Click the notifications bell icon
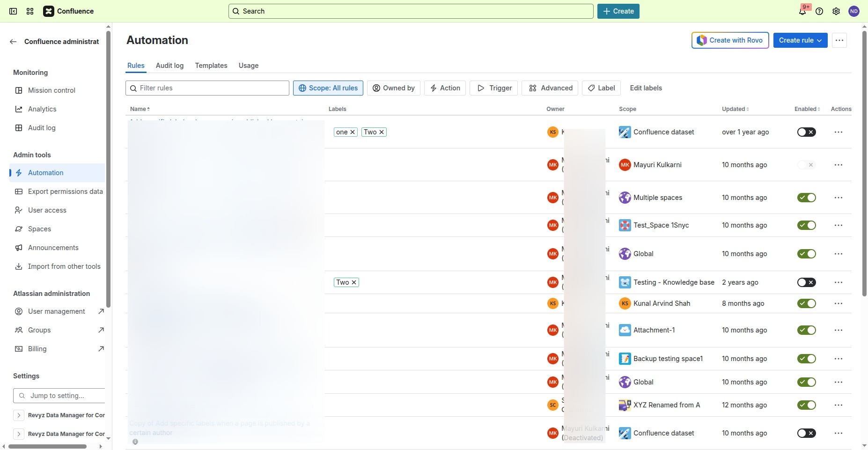Screen dimensions: 868x450 [x=802, y=11]
